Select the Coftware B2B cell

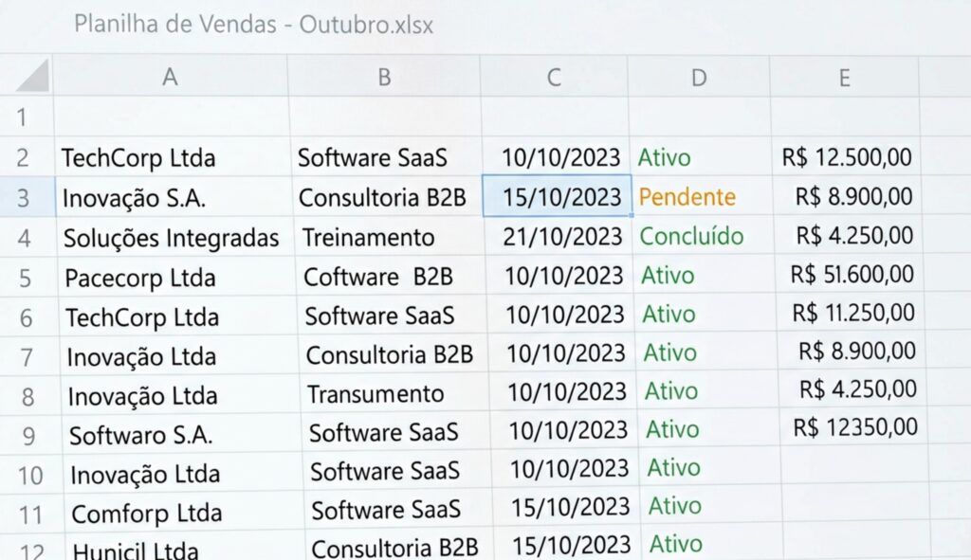coord(378,277)
